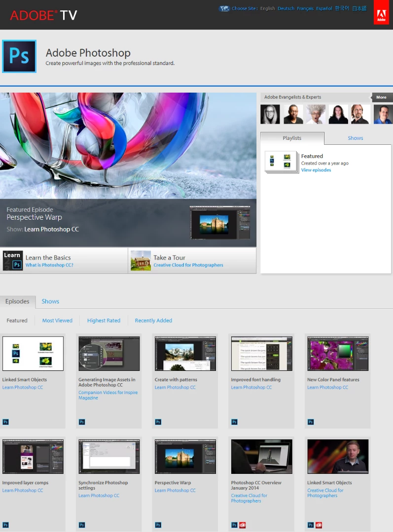Click the Featured playlist stack icon
Viewport: 393px width, 532px height.
click(x=281, y=162)
